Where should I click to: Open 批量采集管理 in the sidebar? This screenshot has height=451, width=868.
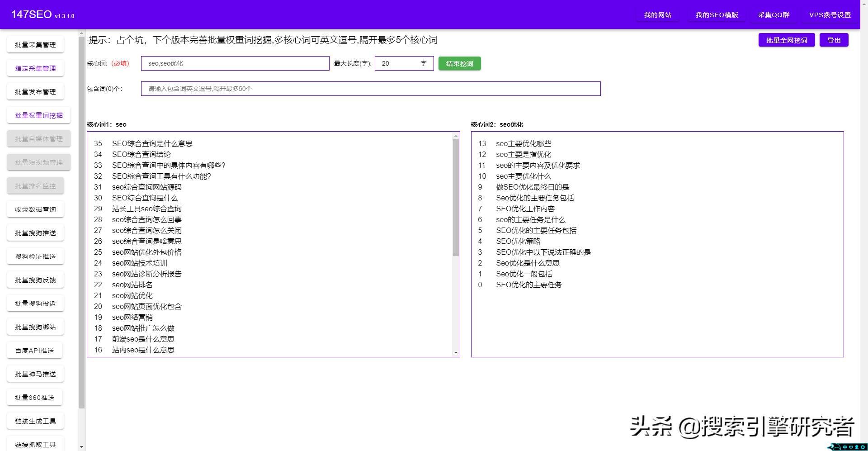click(x=35, y=44)
